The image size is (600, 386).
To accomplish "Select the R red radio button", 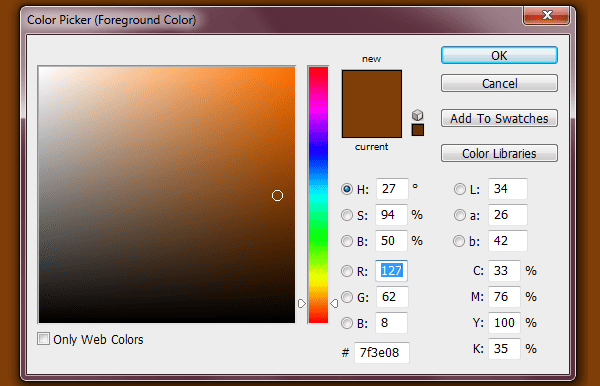I will point(347,271).
